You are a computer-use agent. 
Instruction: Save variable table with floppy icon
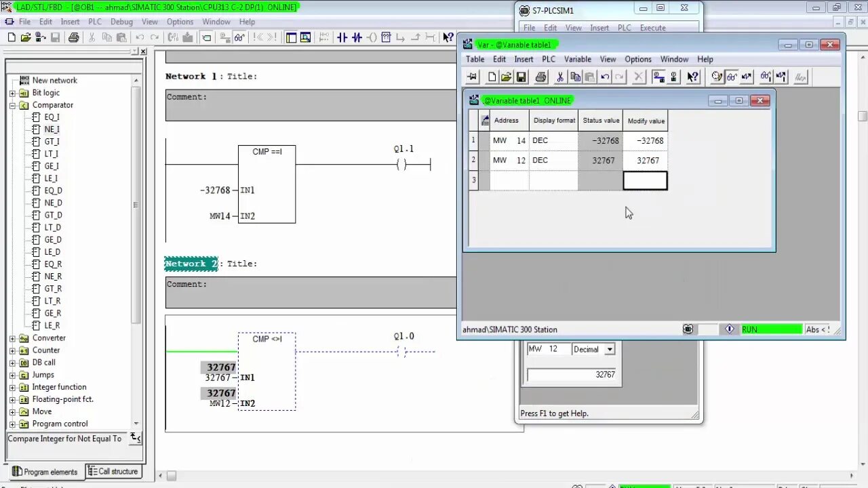click(x=521, y=77)
